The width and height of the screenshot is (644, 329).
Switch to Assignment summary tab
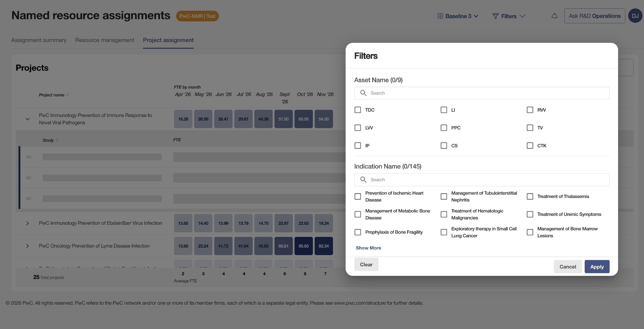39,40
